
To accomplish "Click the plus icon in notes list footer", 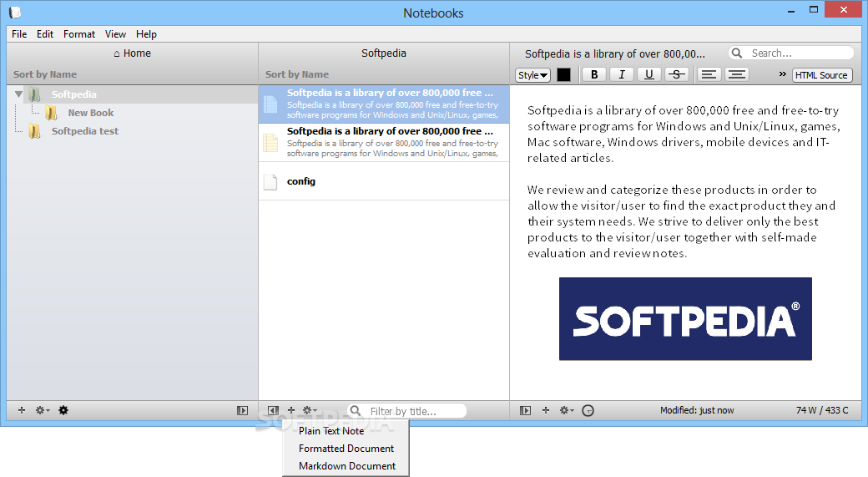I will pos(291,410).
